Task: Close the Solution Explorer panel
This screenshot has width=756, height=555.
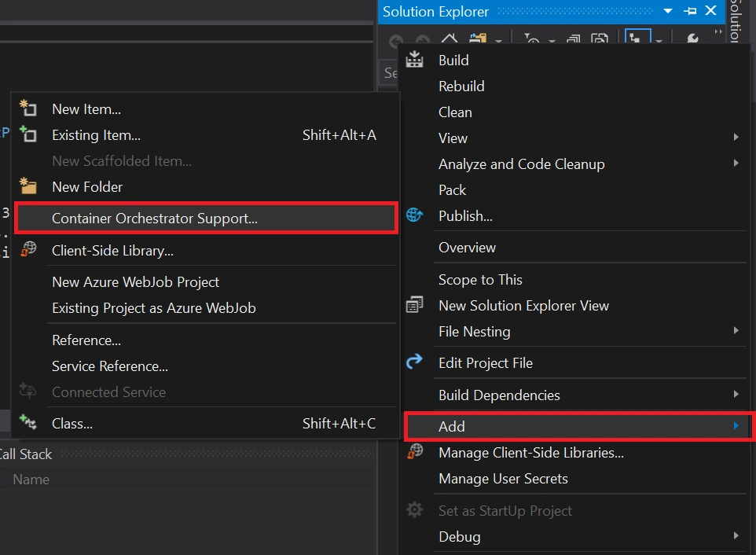Action: (x=710, y=10)
